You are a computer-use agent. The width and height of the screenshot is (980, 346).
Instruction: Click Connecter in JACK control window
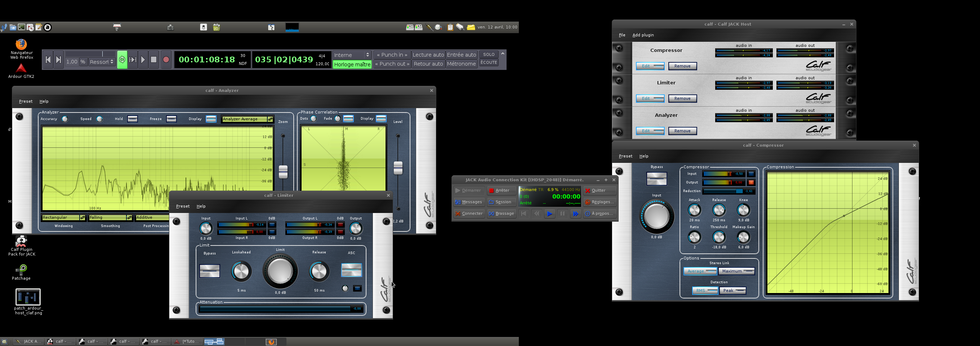click(469, 213)
